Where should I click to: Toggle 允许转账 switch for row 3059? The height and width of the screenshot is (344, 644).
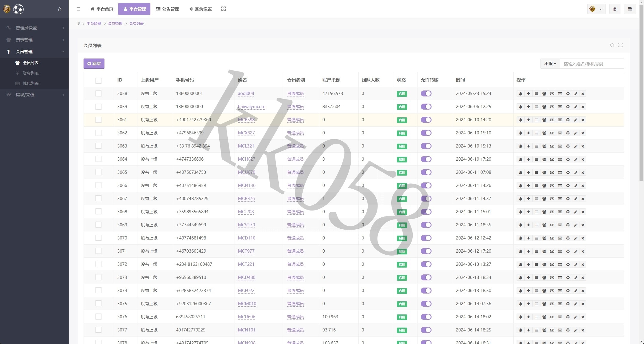click(x=426, y=107)
